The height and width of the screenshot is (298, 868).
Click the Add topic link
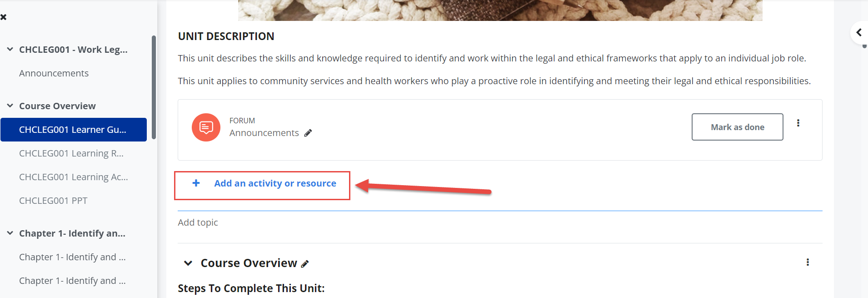(198, 222)
